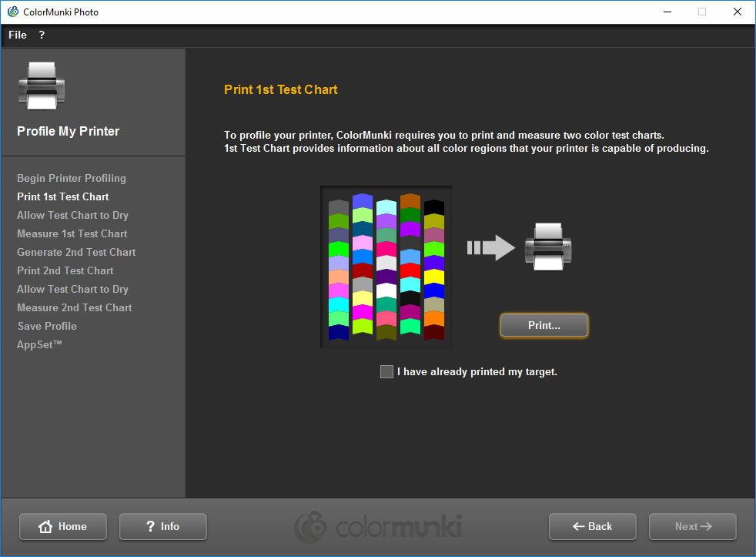Open the File menu

coord(18,35)
